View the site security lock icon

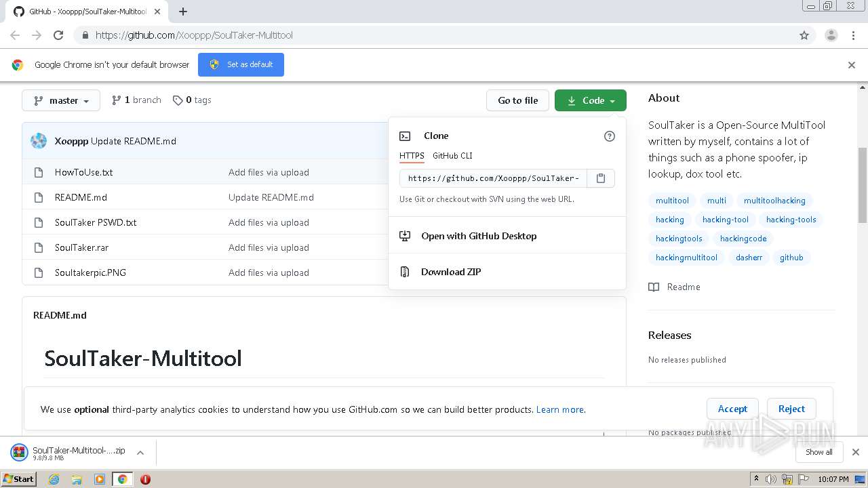(x=85, y=35)
